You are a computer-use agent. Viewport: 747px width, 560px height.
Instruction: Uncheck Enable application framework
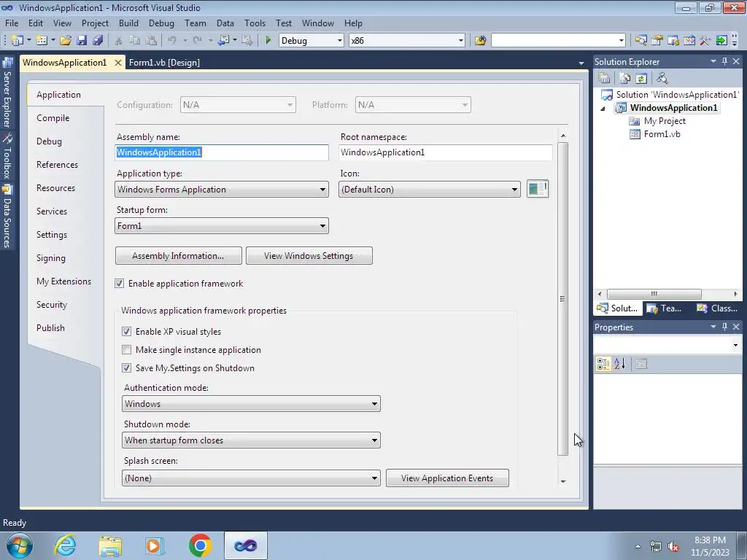[x=119, y=284]
